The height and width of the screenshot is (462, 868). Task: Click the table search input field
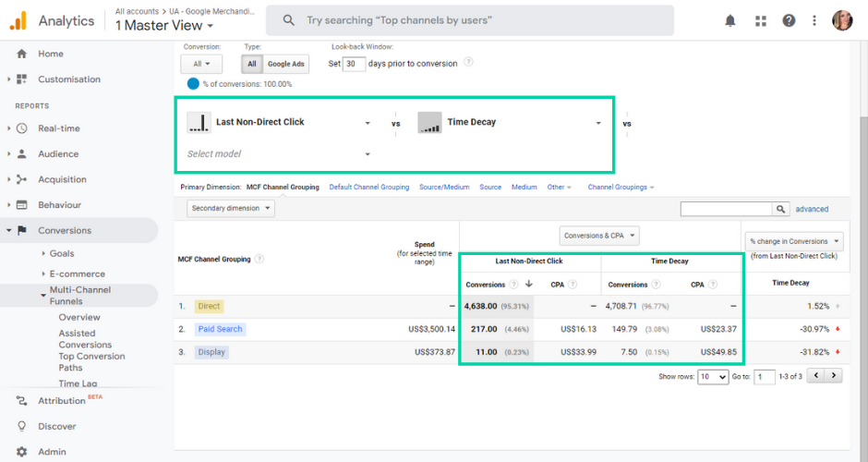click(x=727, y=209)
